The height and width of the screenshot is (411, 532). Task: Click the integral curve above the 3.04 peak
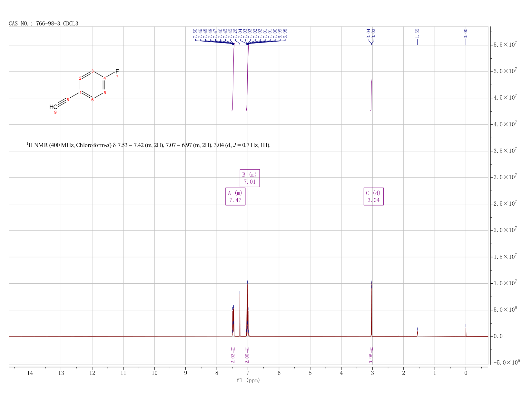(371, 95)
